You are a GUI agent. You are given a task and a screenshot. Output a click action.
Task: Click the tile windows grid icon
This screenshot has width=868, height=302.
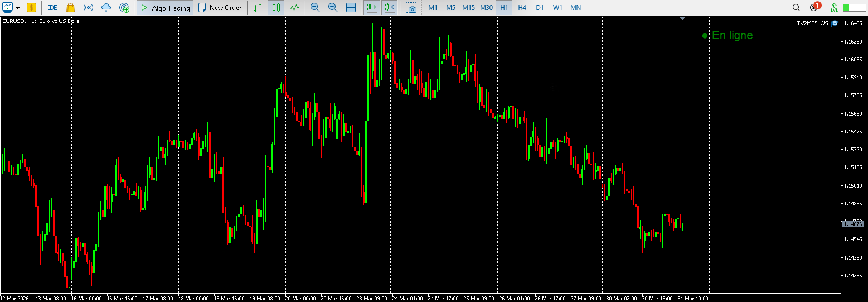(351, 8)
